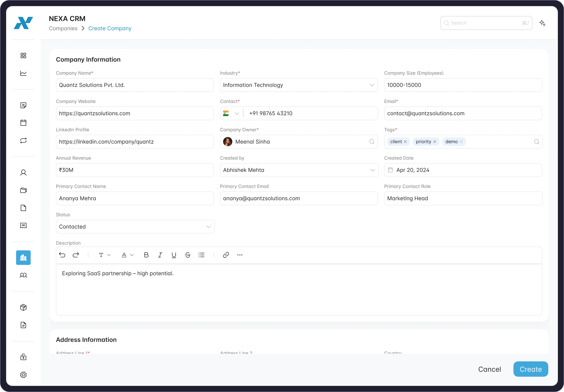Image resolution: width=564 pixels, height=392 pixels.
Task: Click the AI sparkle icon top-right
Action: click(542, 23)
